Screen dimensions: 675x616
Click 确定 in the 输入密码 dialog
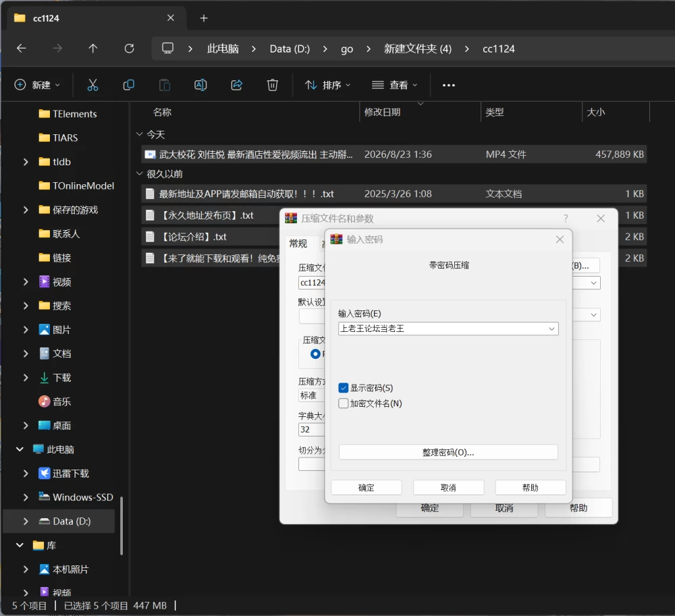pos(367,488)
